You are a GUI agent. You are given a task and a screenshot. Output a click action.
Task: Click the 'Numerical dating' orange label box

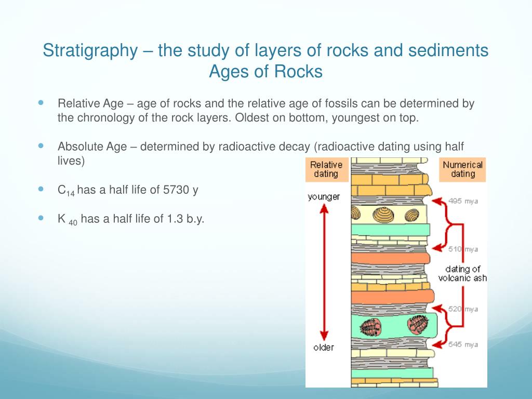pyautogui.click(x=462, y=170)
